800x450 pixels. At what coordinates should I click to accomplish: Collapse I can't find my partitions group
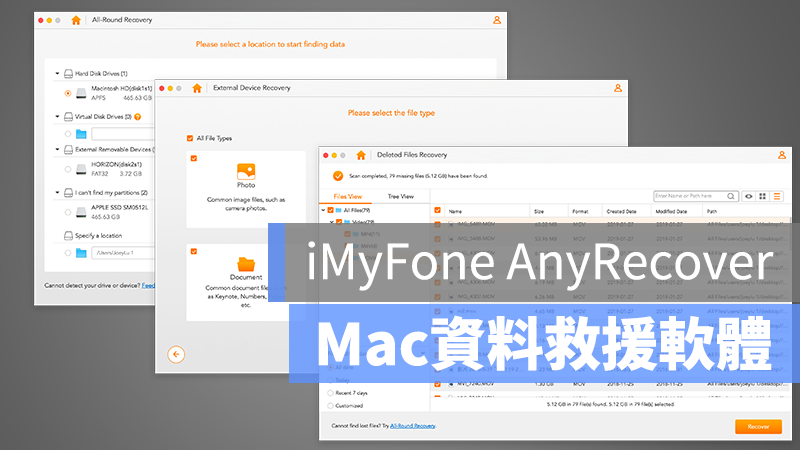(x=57, y=193)
